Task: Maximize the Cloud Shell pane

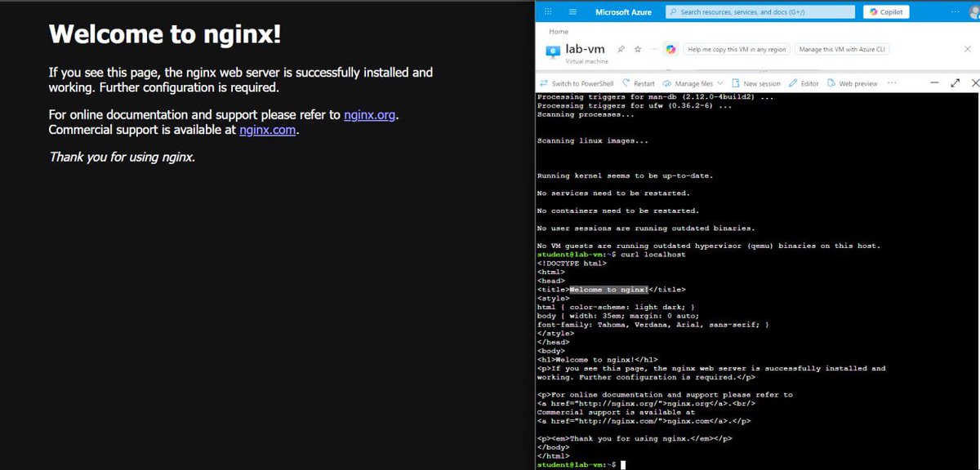Action: pyautogui.click(x=955, y=83)
